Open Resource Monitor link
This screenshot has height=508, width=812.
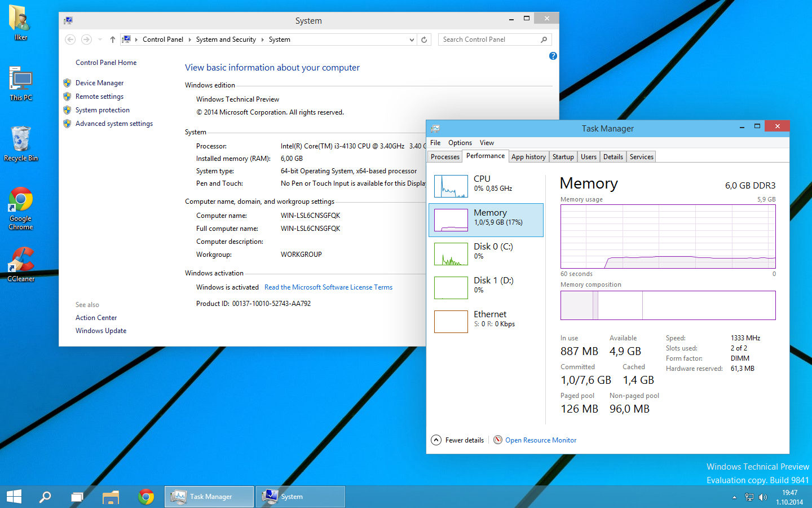541,440
